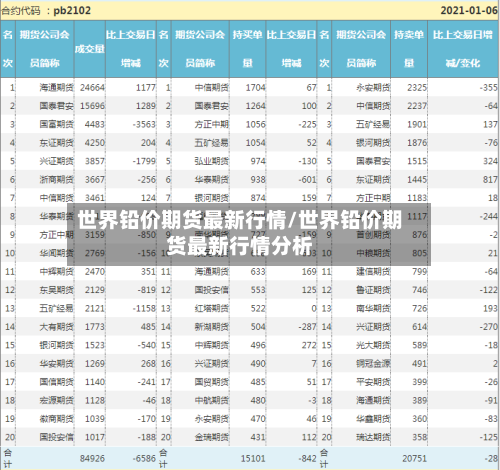
Task: Click the 新湖期货 company cell
Action: pyautogui.click(x=212, y=327)
